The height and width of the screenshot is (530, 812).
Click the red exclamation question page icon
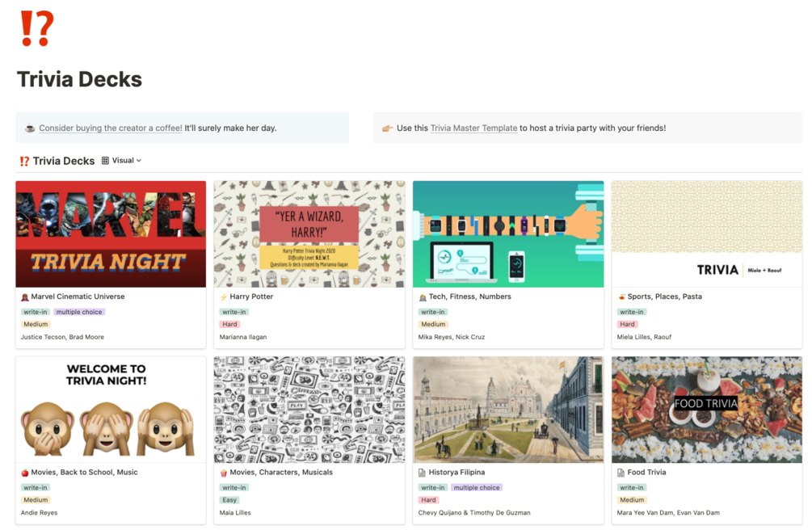(x=36, y=28)
